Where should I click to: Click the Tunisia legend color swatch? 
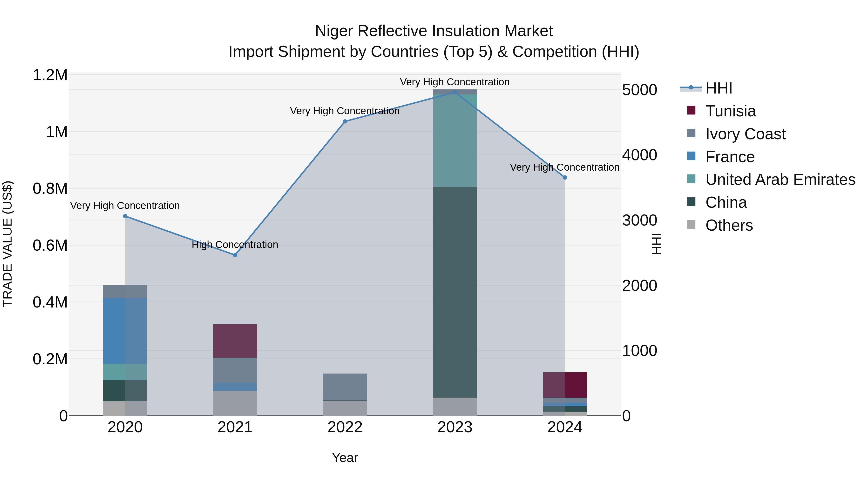coord(691,110)
